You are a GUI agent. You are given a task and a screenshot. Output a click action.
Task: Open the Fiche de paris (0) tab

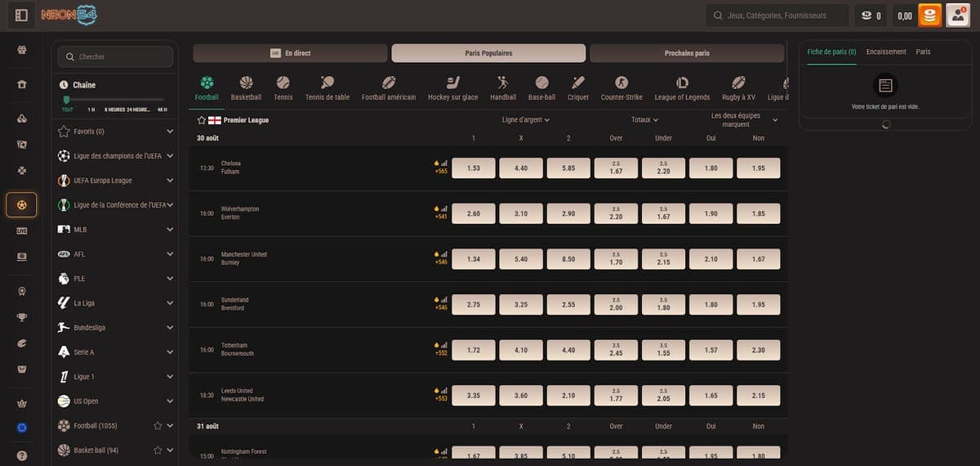(x=831, y=52)
